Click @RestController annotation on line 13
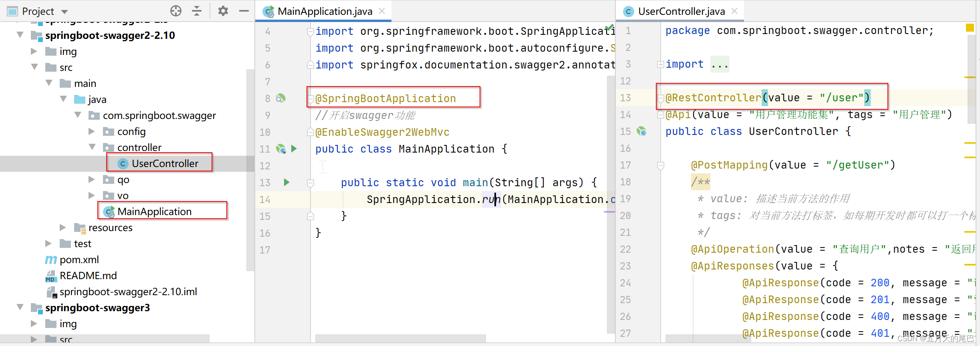980x346 pixels. tap(713, 98)
